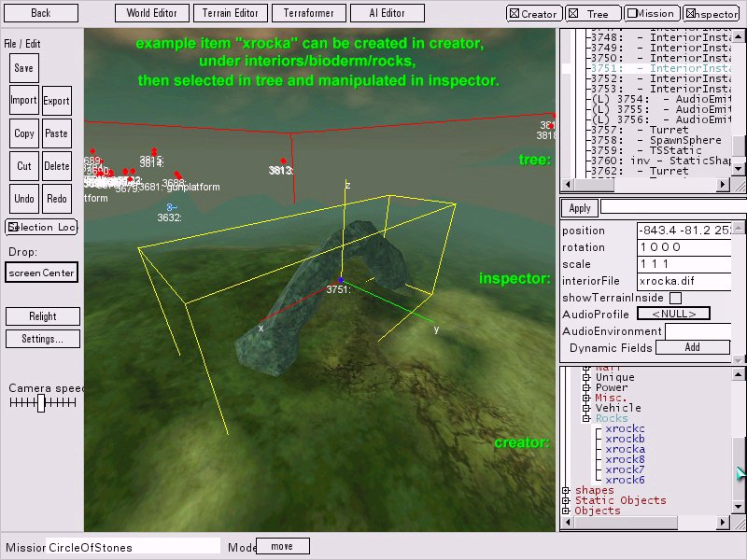Viewport: 747px width, 560px height.
Task: Click the position value field
Action: click(x=684, y=231)
